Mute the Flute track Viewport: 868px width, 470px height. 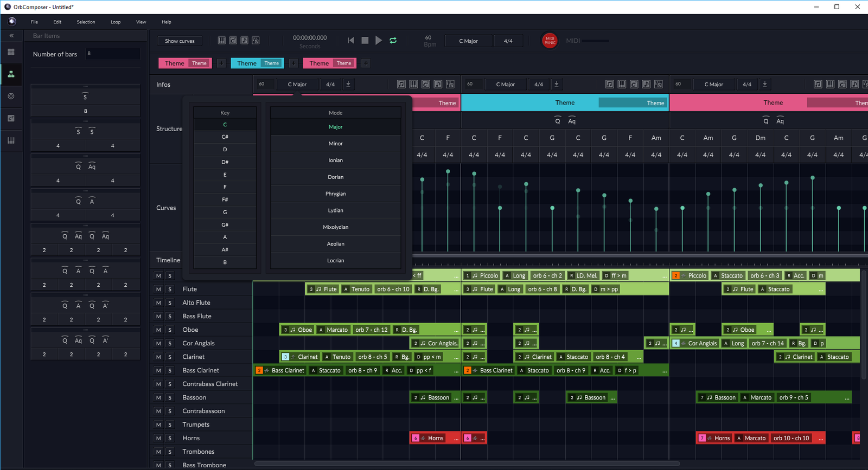158,289
